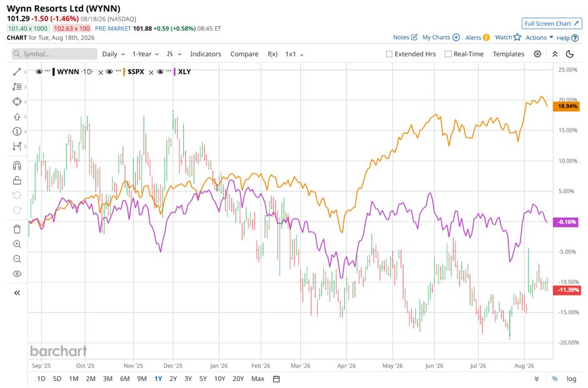This screenshot has height=388, width=588.
Task: Collapse the left drawing toolbar
Action: coord(17,293)
